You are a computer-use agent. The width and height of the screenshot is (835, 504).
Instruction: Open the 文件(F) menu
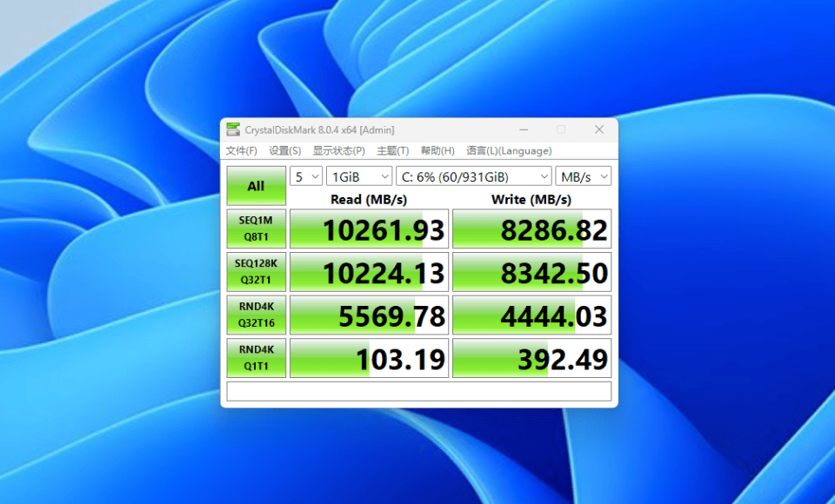pyautogui.click(x=241, y=150)
